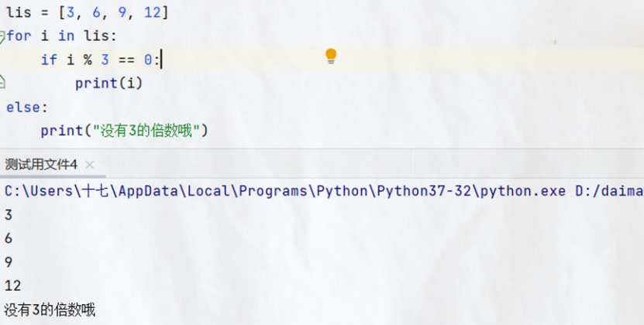Click the code line 'lis = [3, 6, 9, 12]'
The image size is (644, 325).
[87, 12]
